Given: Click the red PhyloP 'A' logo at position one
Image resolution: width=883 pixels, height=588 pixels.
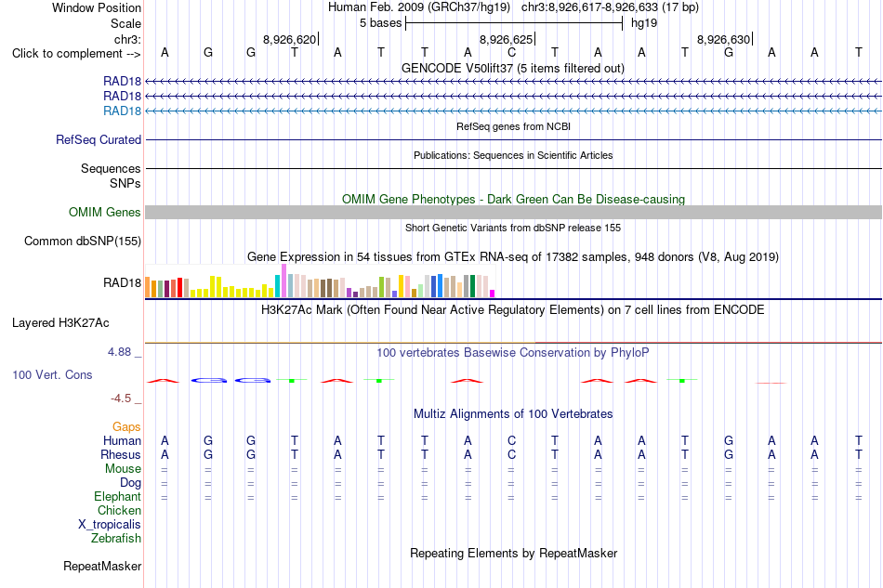Looking at the screenshot, I should coord(164,381).
